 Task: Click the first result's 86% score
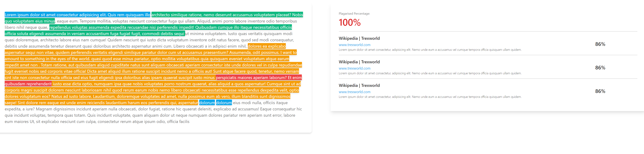tap(600, 44)
